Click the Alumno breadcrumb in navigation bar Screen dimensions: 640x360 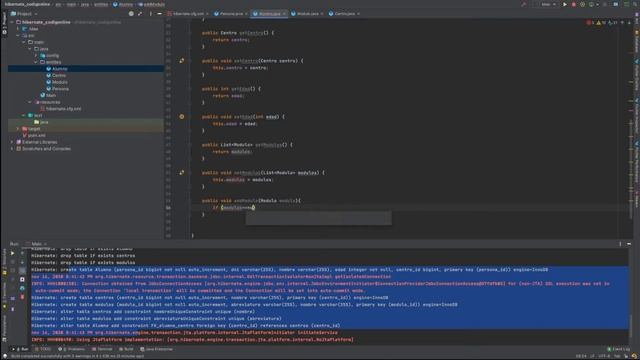(123, 4)
